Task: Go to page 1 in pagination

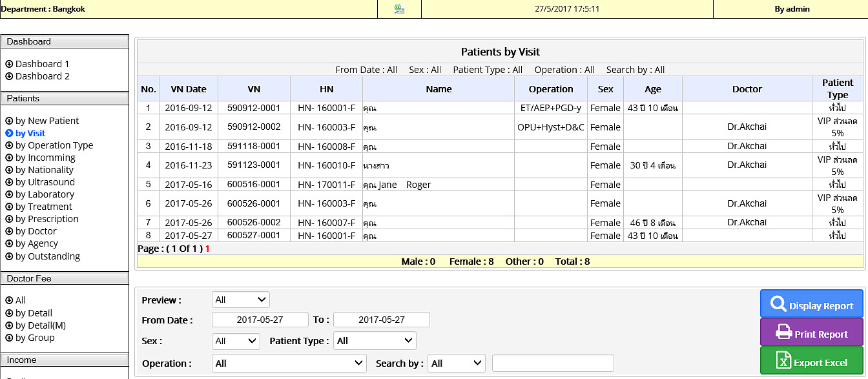Action: (207, 249)
